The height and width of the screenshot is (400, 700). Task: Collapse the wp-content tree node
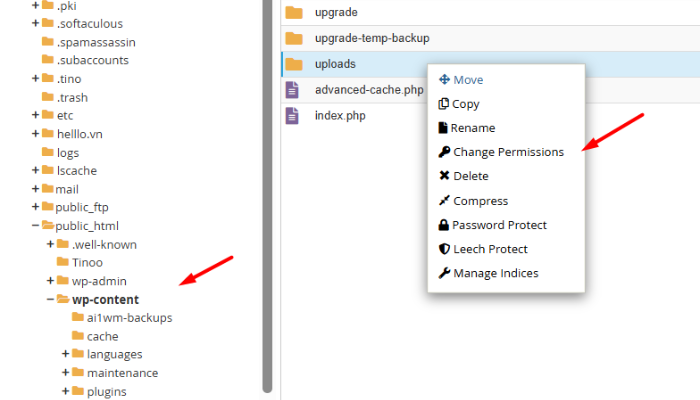click(x=50, y=299)
